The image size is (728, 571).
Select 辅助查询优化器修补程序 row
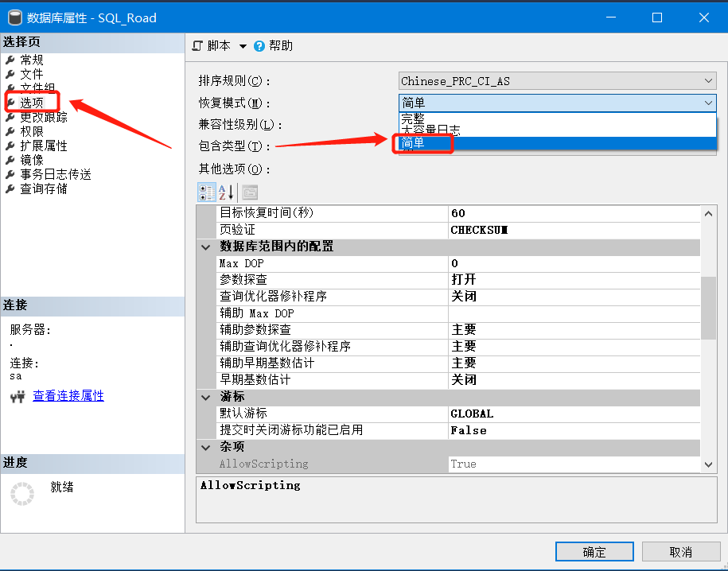(459, 347)
